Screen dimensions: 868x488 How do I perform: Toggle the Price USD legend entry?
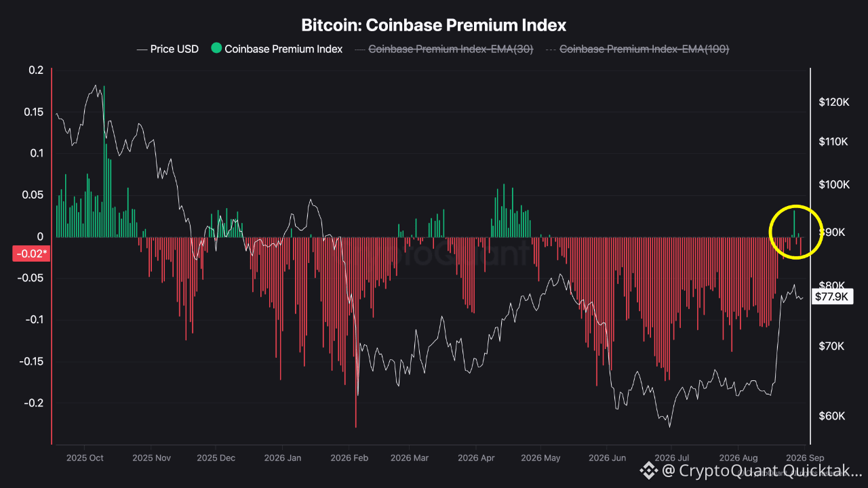[x=168, y=49]
